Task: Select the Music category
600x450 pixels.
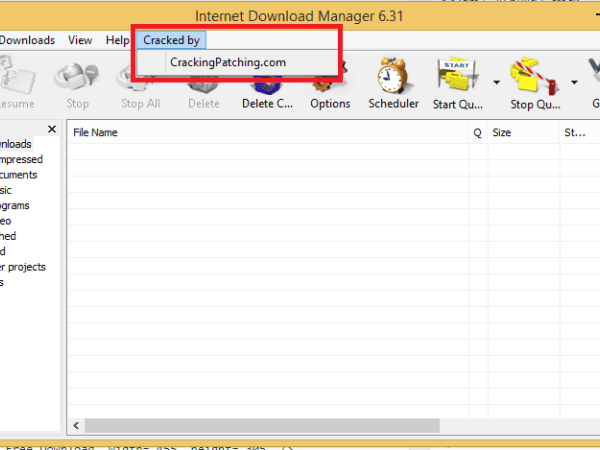Action: [x=6, y=190]
